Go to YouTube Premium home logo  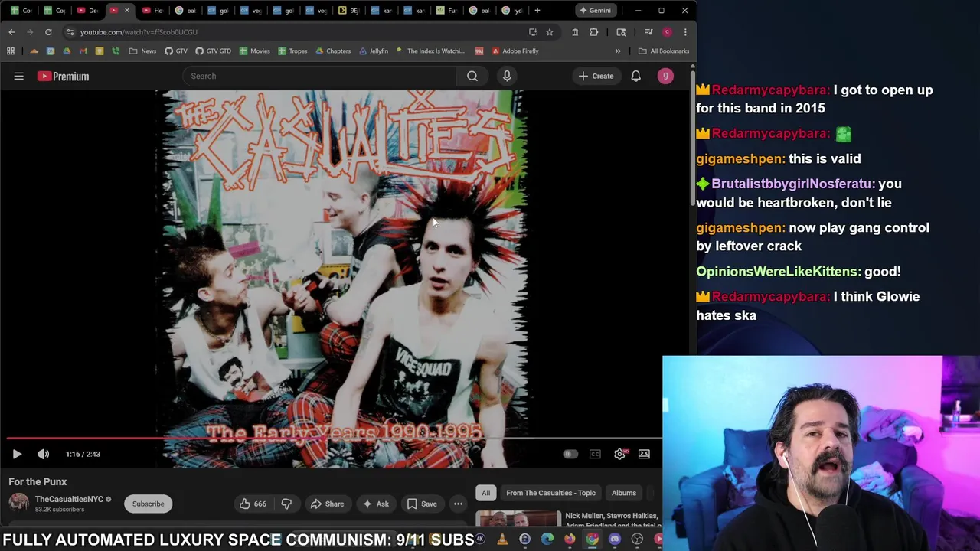(x=64, y=76)
